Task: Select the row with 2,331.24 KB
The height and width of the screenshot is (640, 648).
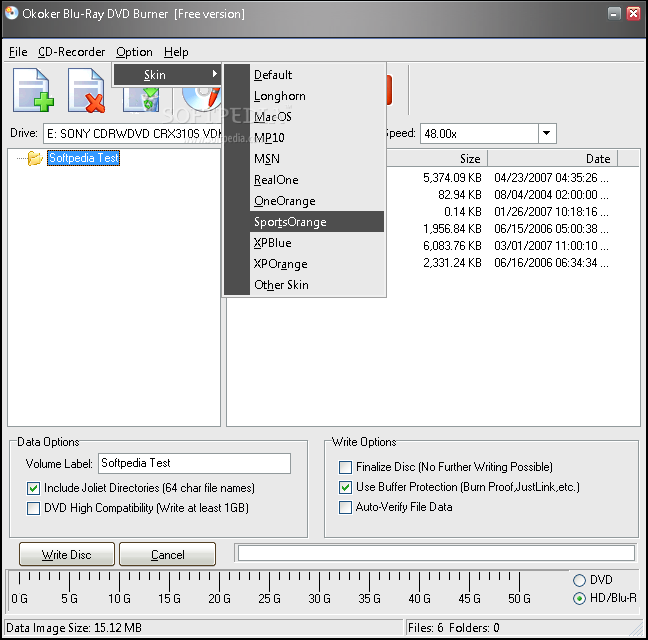Action: coord(512,263)
